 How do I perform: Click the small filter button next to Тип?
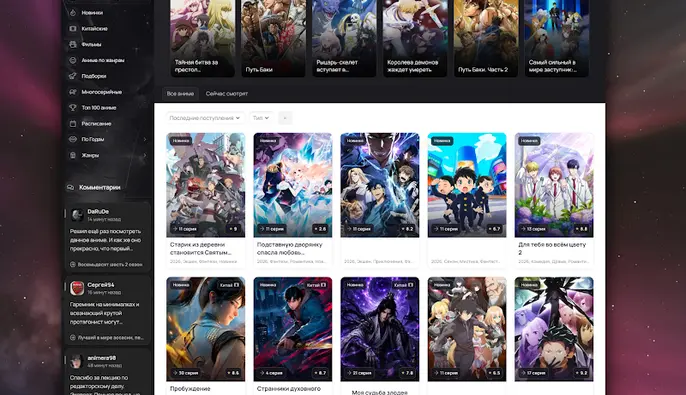285,118
